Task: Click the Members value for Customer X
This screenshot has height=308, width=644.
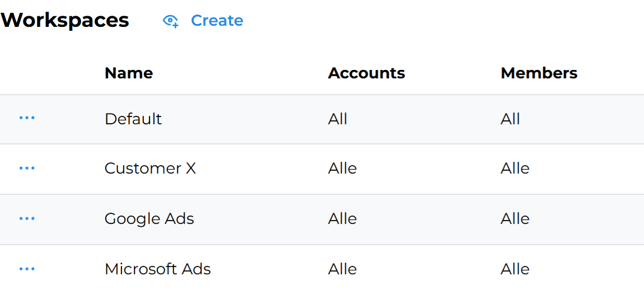Action: pyautogui.click(x=515, y=169)
